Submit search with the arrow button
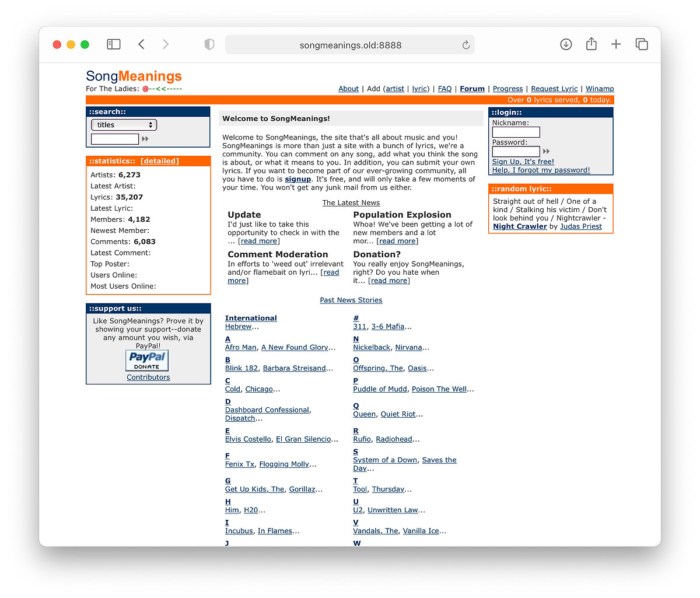Image resolution: width=700 pixels, height=598 pixels. (x=145, y=139)
